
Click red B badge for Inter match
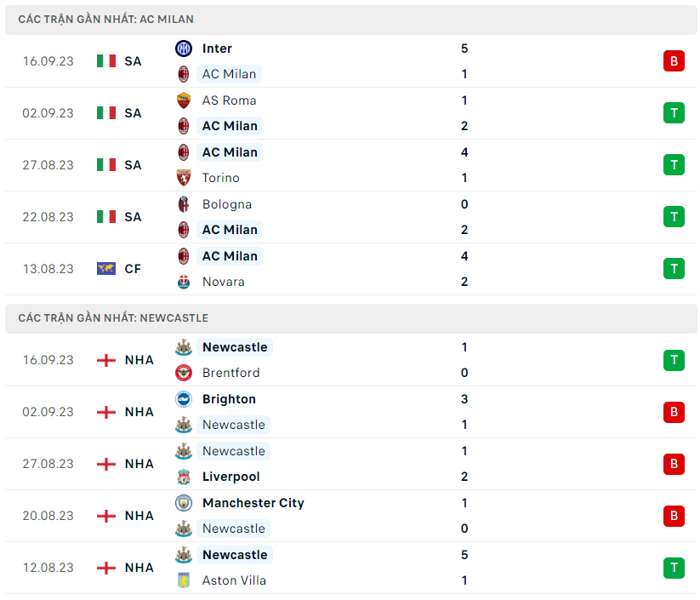point(674,61)
